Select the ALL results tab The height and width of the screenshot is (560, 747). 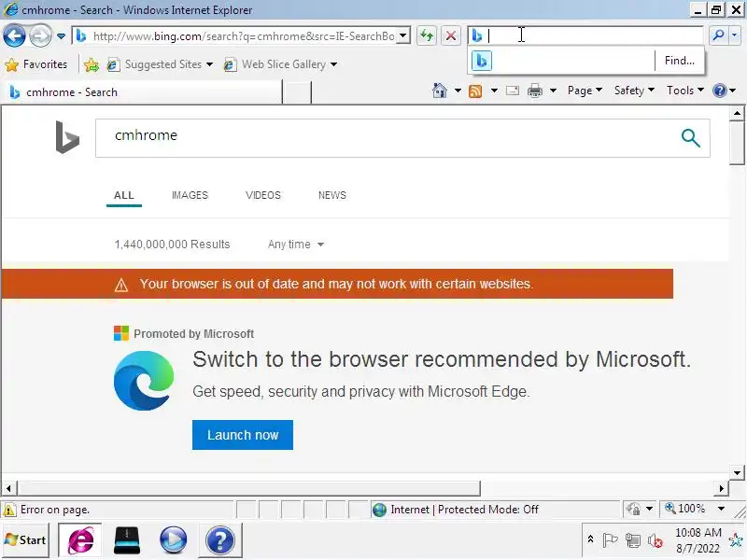point(124,195)
